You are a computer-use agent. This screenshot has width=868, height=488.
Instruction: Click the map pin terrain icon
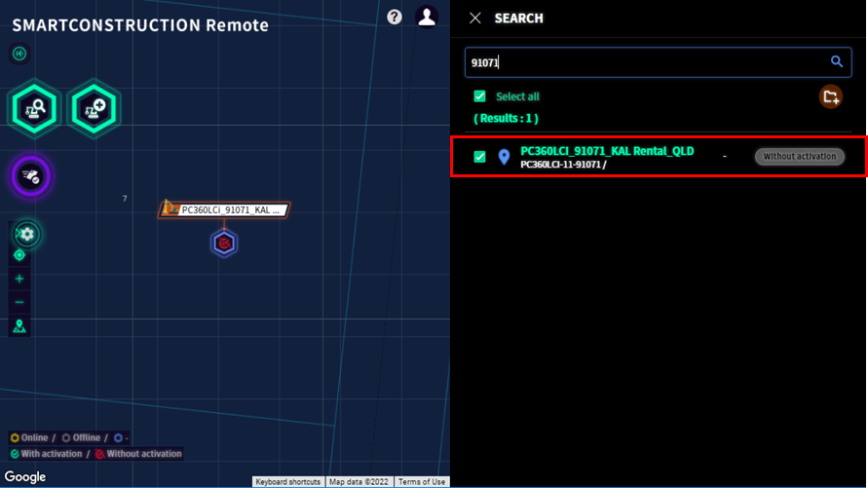point(19,326)
